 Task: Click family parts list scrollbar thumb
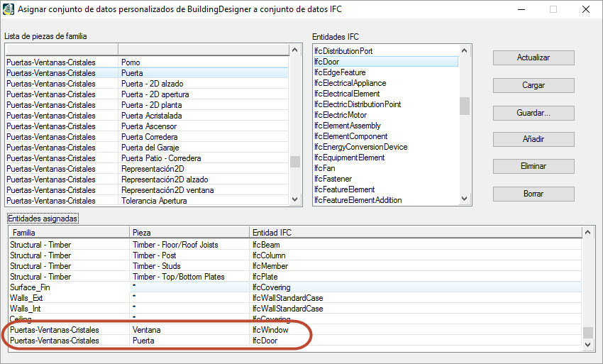(x=295, y=162)
